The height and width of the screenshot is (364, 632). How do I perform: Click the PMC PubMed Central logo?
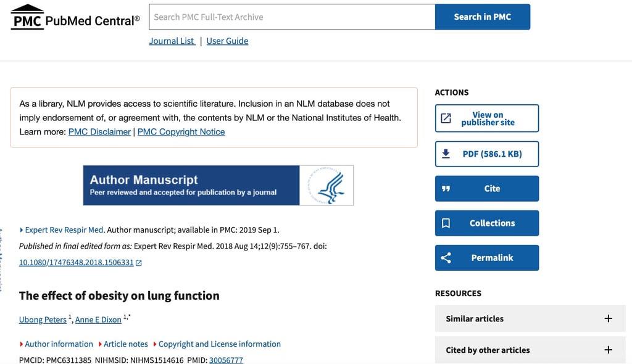point(75,17)
